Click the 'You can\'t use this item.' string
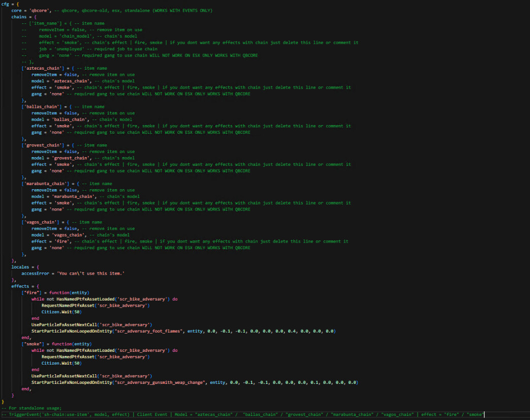This screenshot has width=530, height=420. [x=90, y=274]
